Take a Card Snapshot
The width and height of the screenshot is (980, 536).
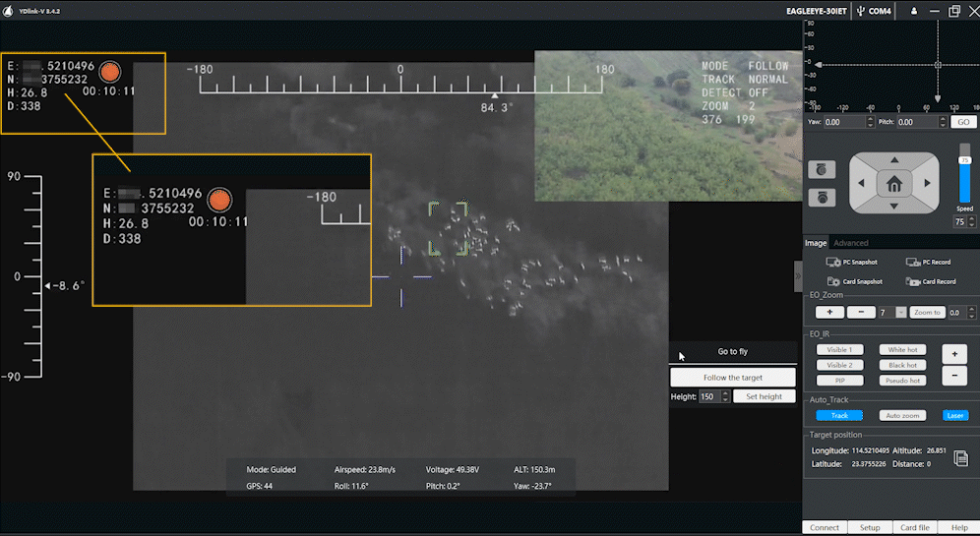coord(834,281)
